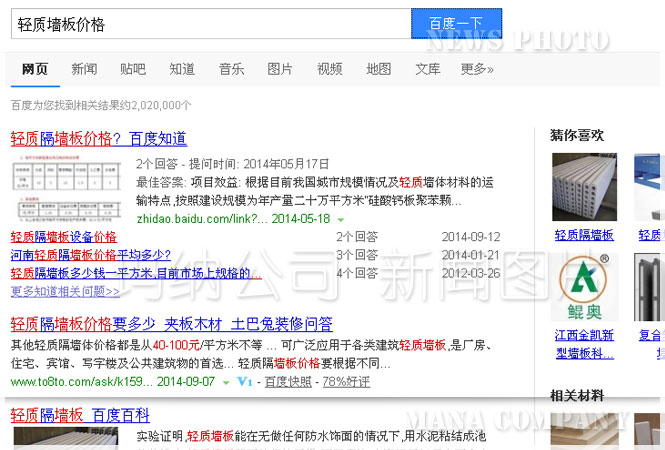Click 更多知道相关问题>> link

[65, 291]
